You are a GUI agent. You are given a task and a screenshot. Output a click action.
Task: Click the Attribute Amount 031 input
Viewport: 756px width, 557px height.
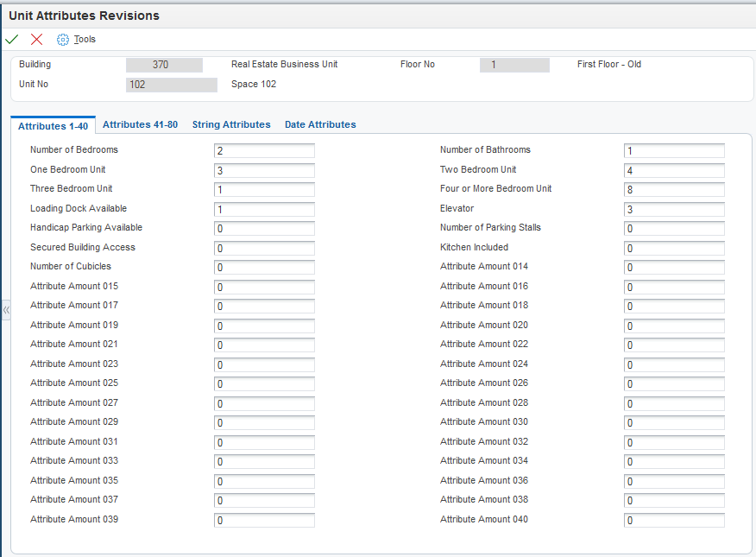pyautogui.click(x=264, y=443)
